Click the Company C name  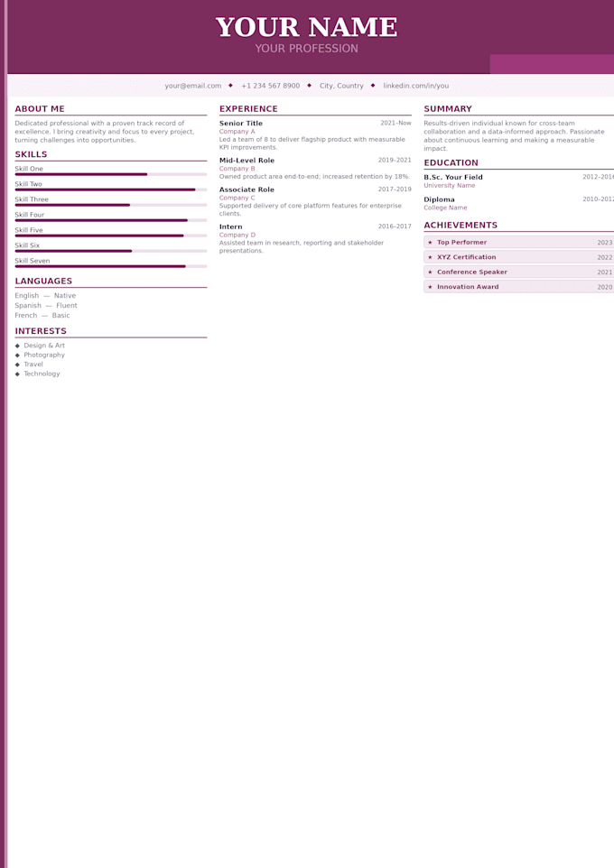(237, 199)
